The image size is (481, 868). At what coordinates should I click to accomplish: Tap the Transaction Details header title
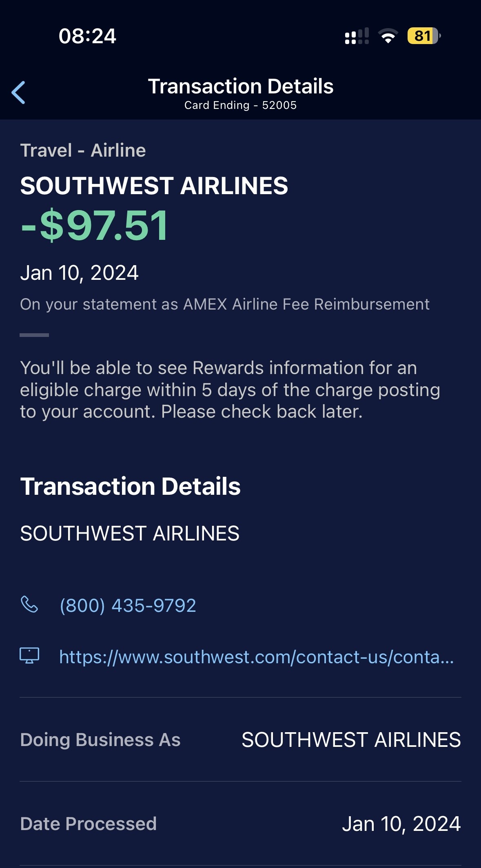click(241, 86)
